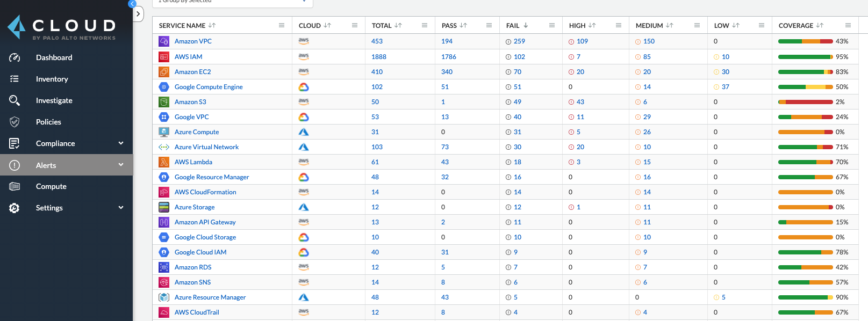Collapse the sidebar with blue arrow
The width and height of the screenshot is (868, 321).
click(x=132, y=4)
